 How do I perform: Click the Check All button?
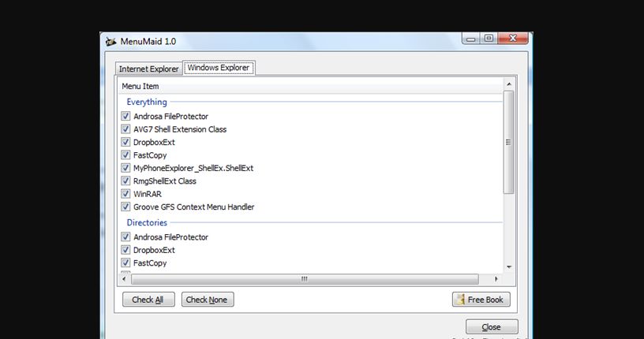(x=148, y=300)
